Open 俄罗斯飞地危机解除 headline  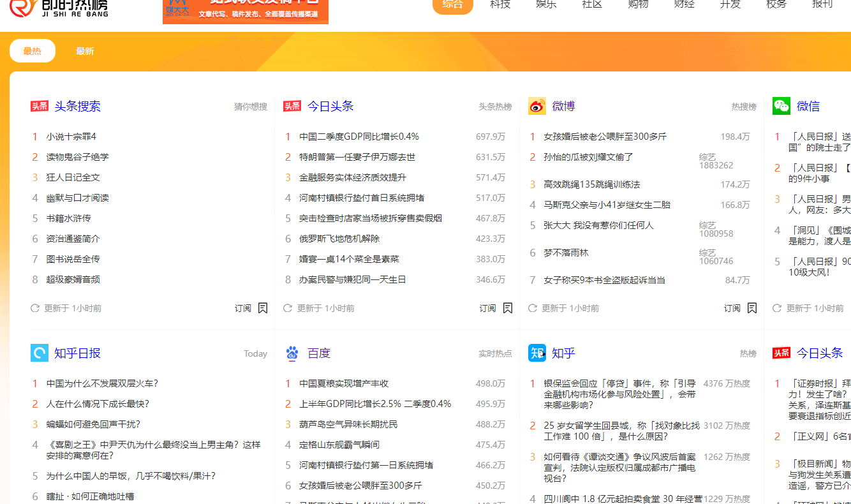pyautogui.click(x=339, y=239)
